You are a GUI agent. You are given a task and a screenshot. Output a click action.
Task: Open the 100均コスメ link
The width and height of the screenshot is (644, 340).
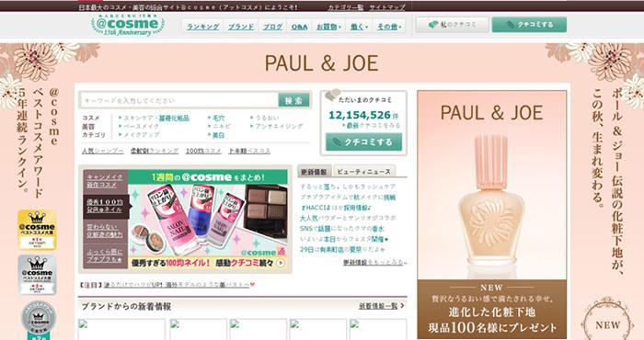click(203, 151)
